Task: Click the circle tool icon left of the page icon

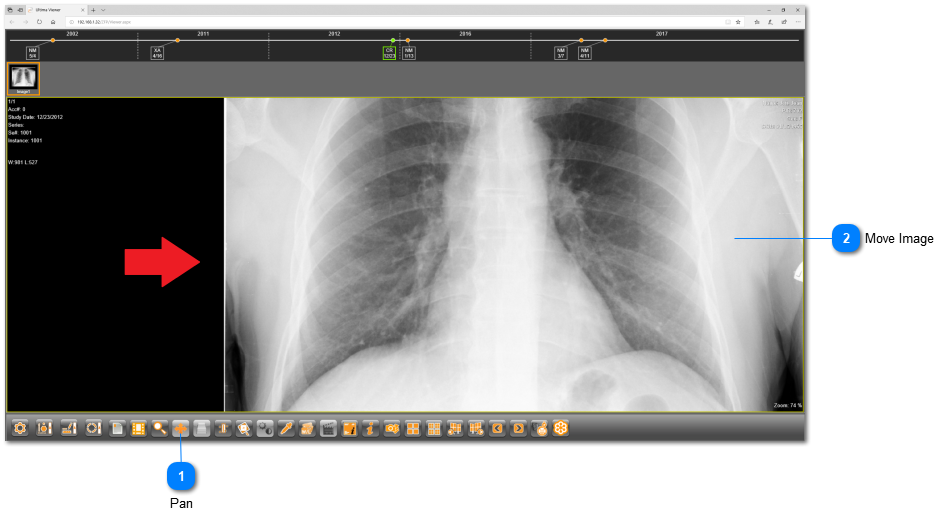Action: (x=93, y=428)
